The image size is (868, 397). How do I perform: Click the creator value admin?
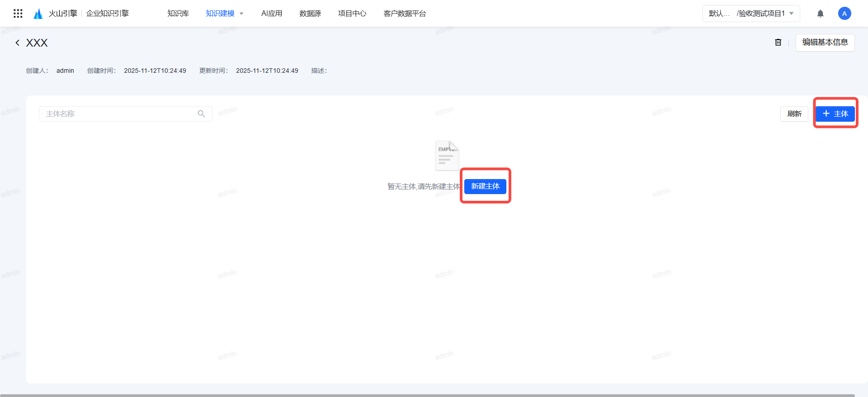click(65, 71)
